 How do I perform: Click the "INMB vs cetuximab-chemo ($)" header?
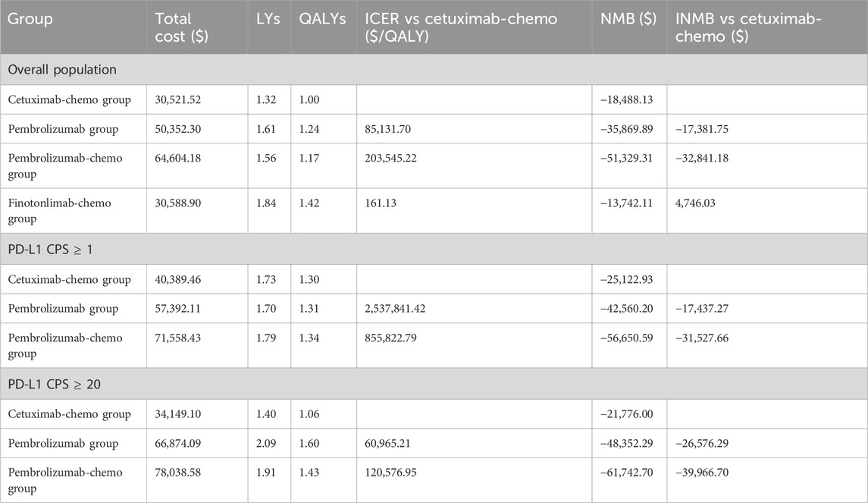pyautogui.click(x=747, y=27)
